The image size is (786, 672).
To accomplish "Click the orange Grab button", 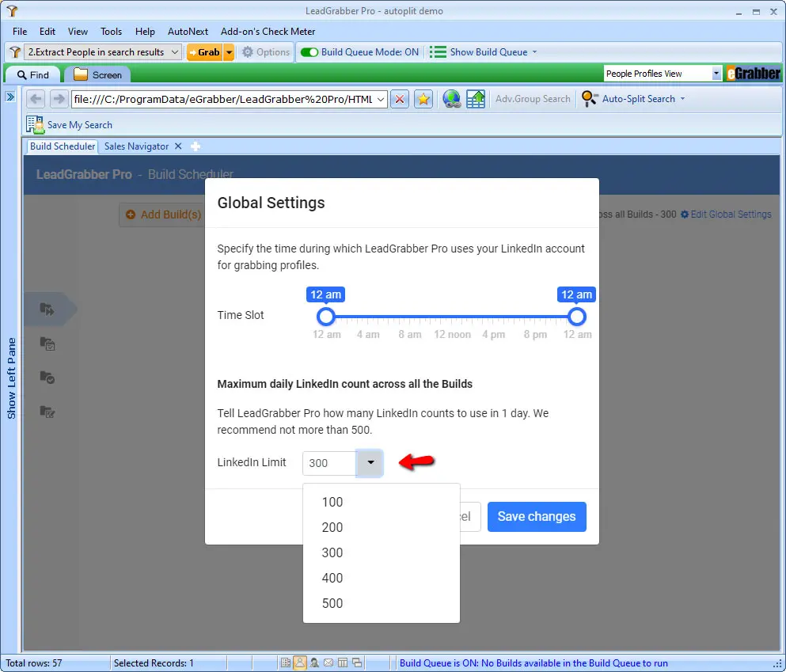I will [x=204, y=52].
